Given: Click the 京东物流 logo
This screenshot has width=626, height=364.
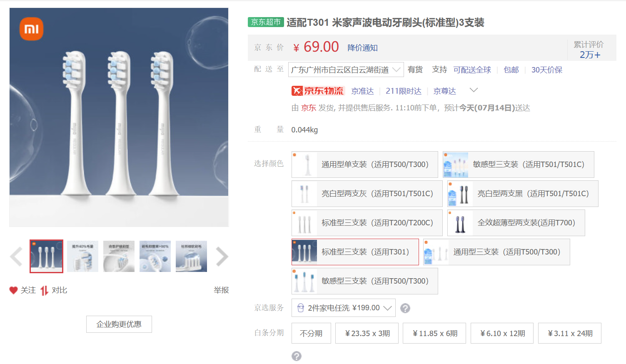Looking at the screenshot, I should tap(318, 91).
